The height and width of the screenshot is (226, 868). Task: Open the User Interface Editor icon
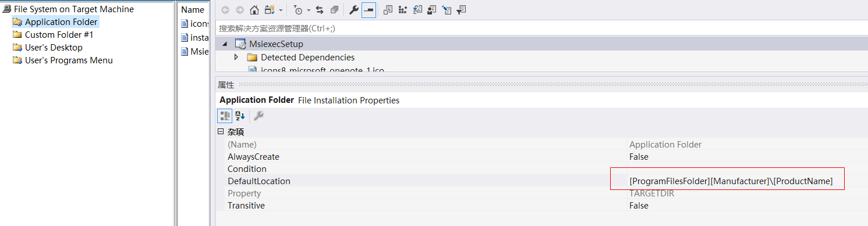pyautogui.click(x=432, y=10)
